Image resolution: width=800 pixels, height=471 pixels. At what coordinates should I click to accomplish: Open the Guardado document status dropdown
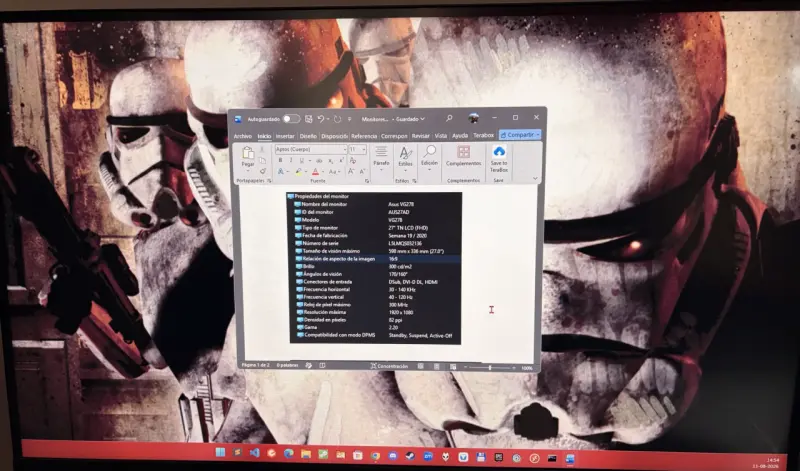[x=411, y=119]
